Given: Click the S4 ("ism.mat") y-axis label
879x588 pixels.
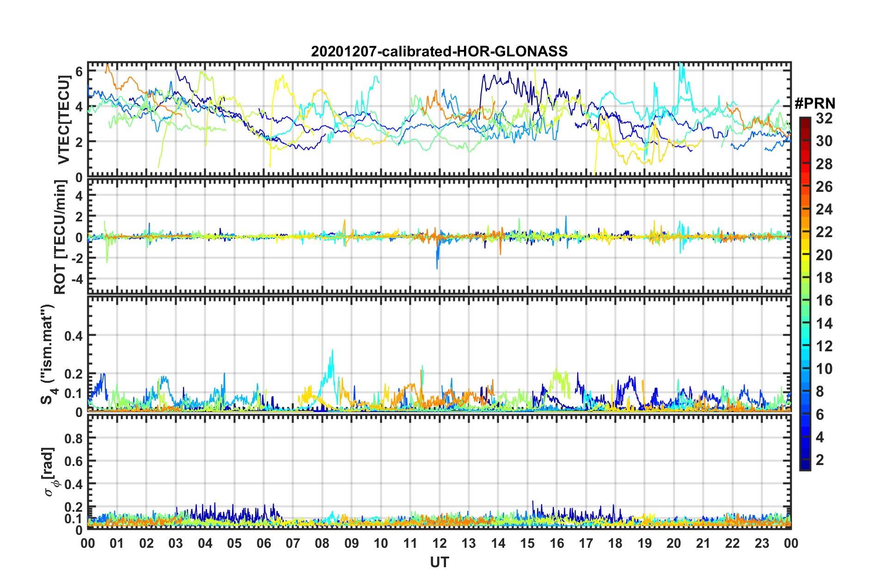Looking at the screenshot, I should coord(49,354).
